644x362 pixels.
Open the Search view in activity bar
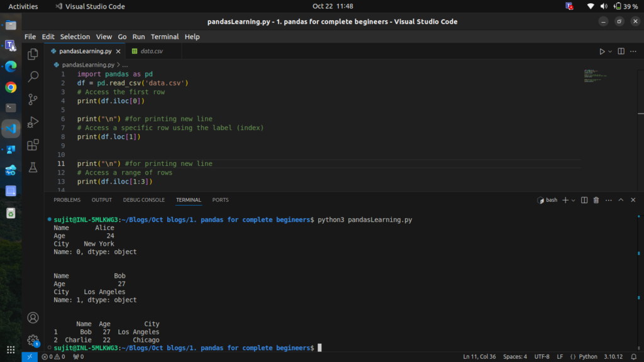(33, 77)
